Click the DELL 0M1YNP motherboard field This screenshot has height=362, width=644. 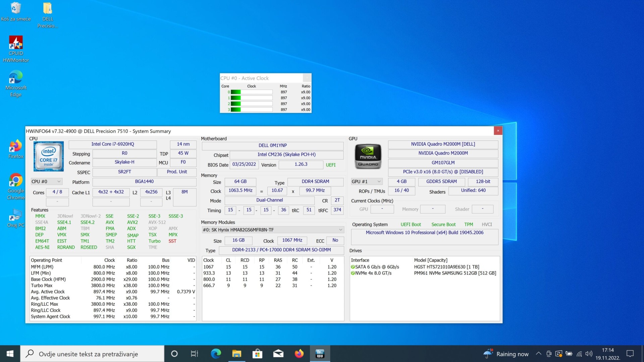[x=272, y=145]
